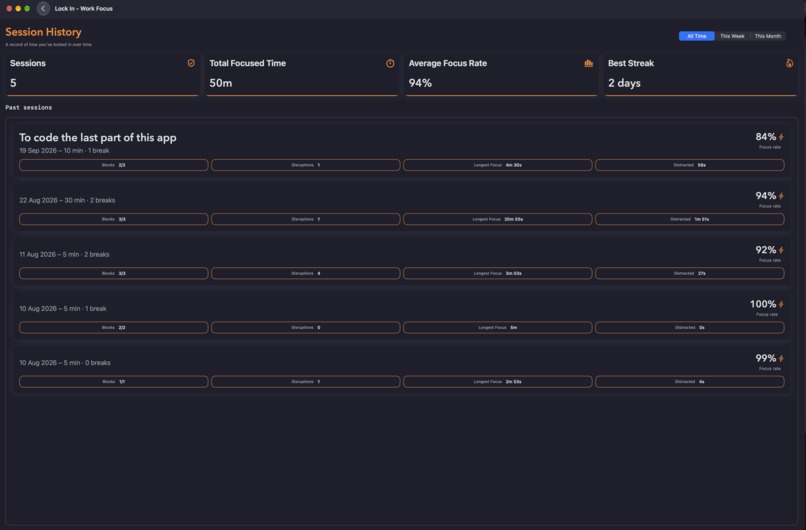Click the Distracted 27s pill
The image size is (806, 530).
[x=690, y=273]
